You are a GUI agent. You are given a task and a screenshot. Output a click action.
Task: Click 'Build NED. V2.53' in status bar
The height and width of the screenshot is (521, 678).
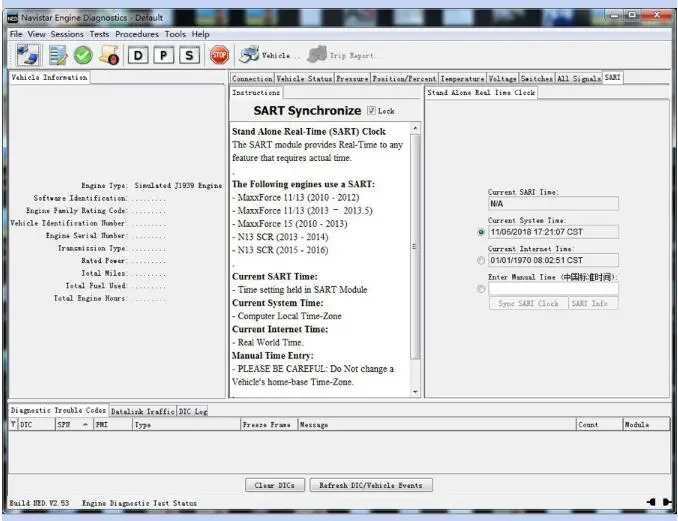[x=39, y=503]
